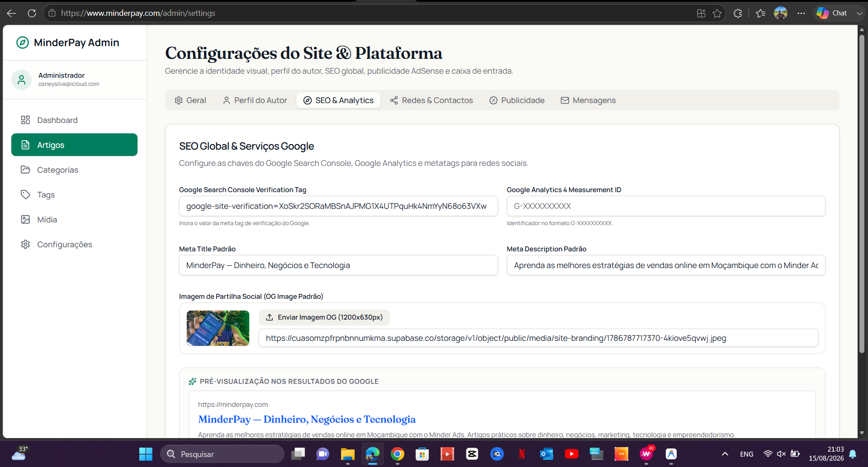
Task: Open Microsoft Teams from the taskbar
Action: [323, 454]
